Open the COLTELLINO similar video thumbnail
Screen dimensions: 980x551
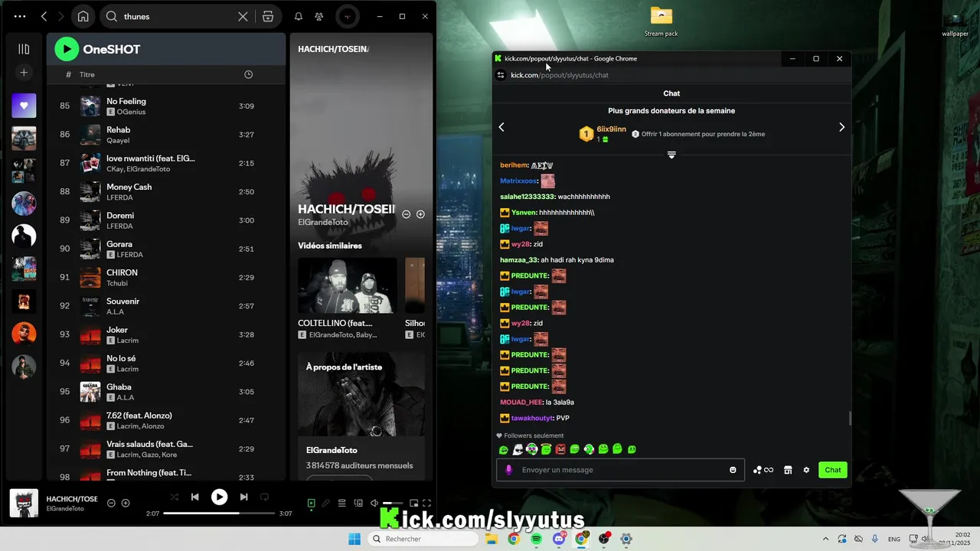tap(347, 285)
